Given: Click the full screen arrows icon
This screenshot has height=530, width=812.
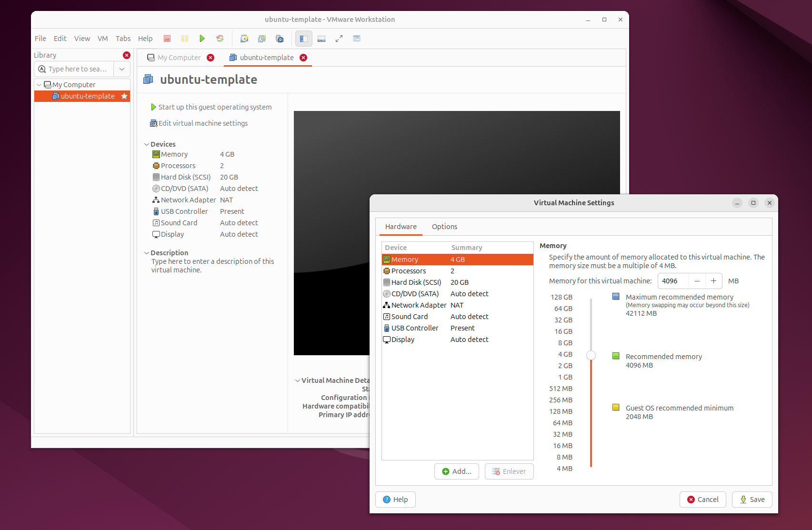Looking at the screenshot, I should [339, 39].
